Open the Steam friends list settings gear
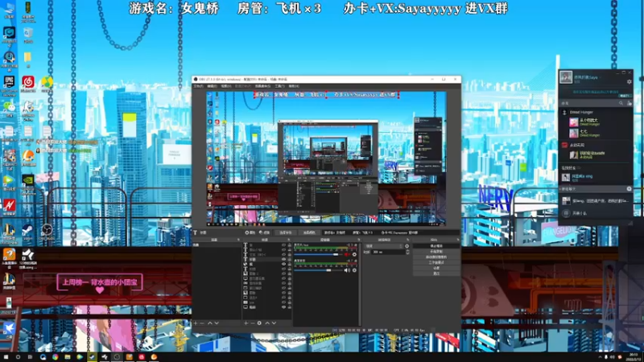This screenshot has width=644, height=362. click(629, 82)
